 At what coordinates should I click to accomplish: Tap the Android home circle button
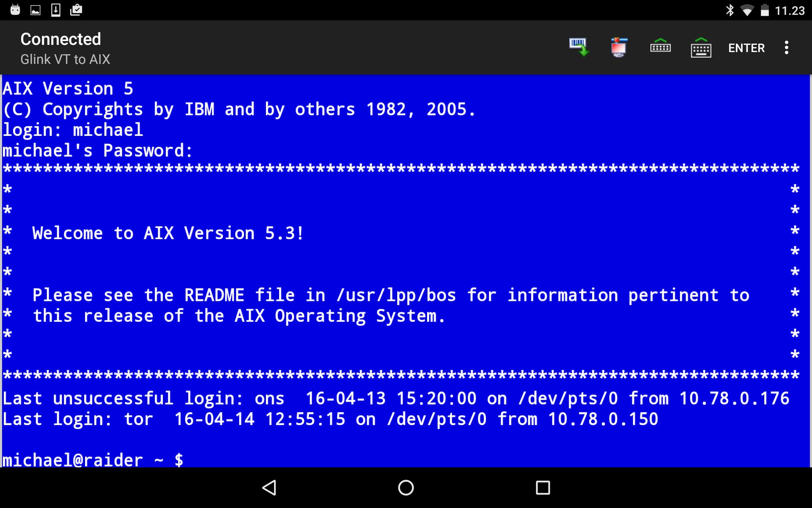(x=406, y=488)
